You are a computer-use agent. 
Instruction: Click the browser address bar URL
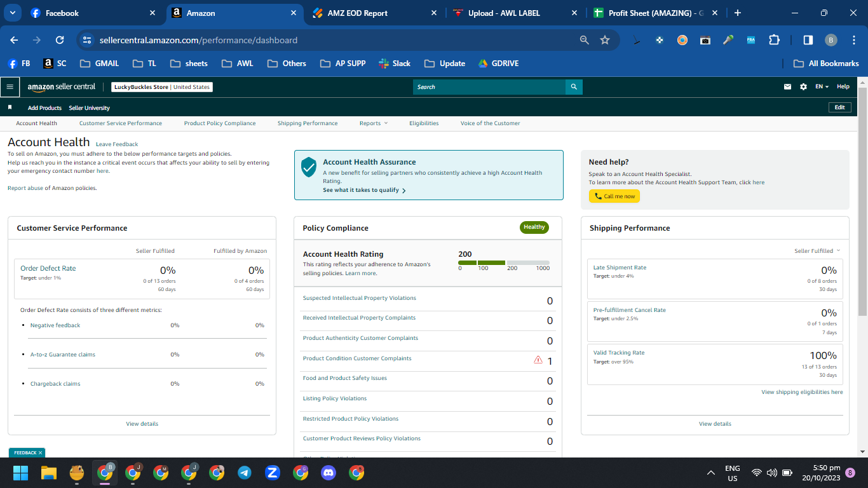coord(198,40)
